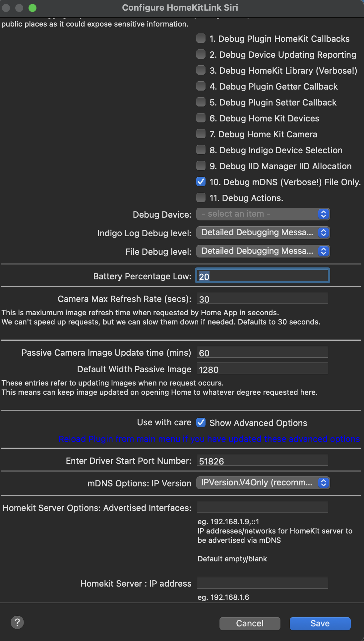Click the blue 'Reload Plugin from main menu' notice

point(209,439)
